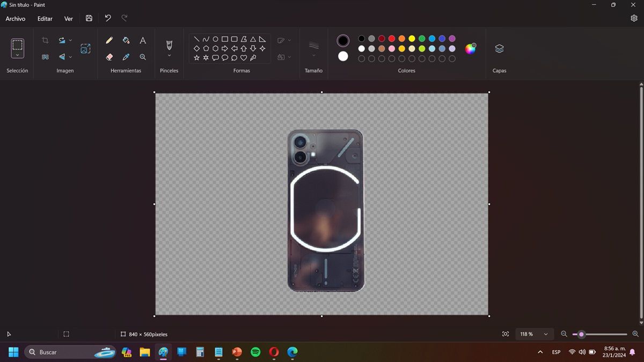The width and height of the screenshot is (644, 362).
Task: Click the Flip image icon
Action: [62, 57]
